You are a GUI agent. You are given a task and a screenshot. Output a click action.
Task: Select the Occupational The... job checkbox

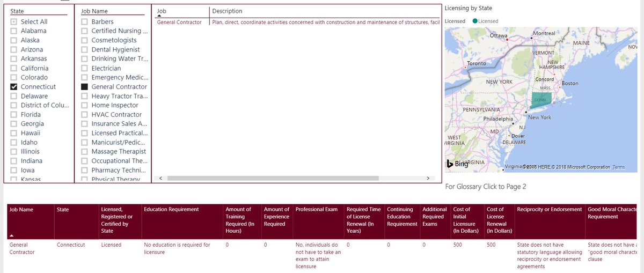(x=84, y=161)
